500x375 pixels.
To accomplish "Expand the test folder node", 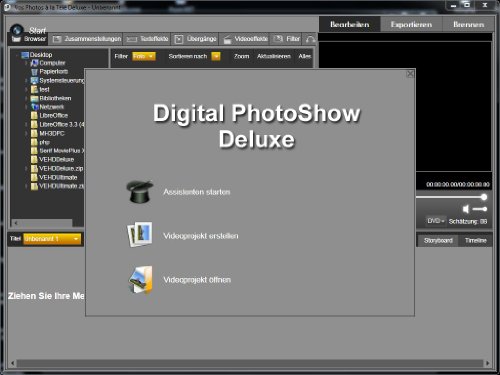I will click(x=26, y=89).
